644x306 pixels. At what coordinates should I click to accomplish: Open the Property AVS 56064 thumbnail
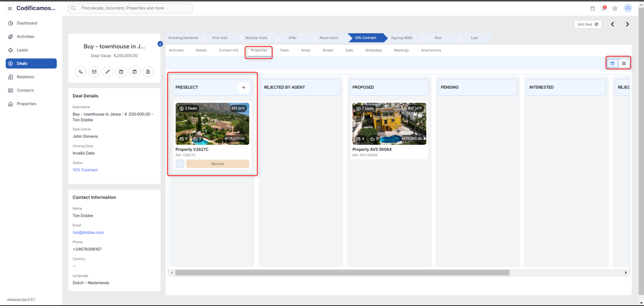click(389, 124)
